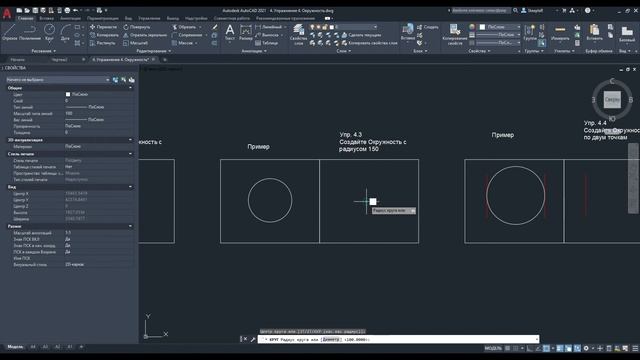Select the Дуга (Arc) tool
Viewport: 640px width, 360px height.
pos(65,32)
